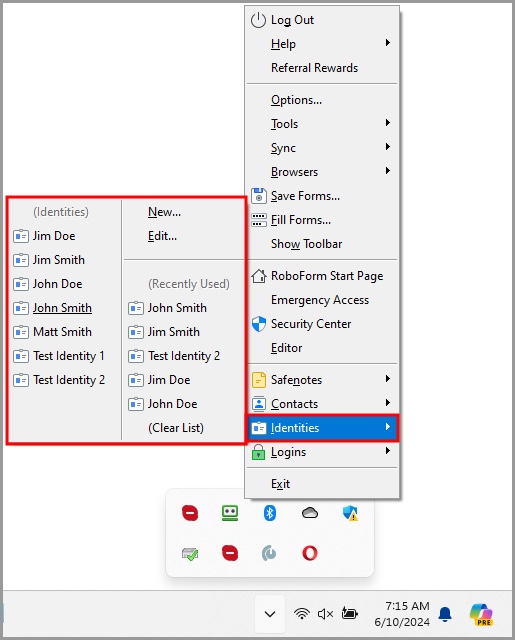
Task: Click the Security Center shield icon
Action: pos(259,324)
